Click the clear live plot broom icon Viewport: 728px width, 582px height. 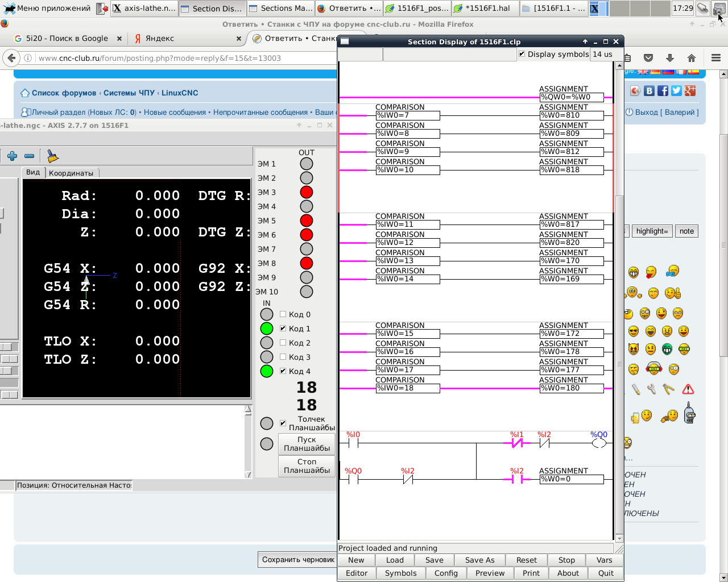(x=52, y=156)
